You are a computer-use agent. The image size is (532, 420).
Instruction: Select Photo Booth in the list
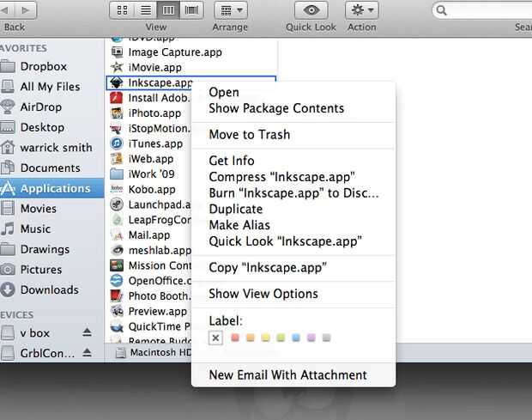click(150, 296)
